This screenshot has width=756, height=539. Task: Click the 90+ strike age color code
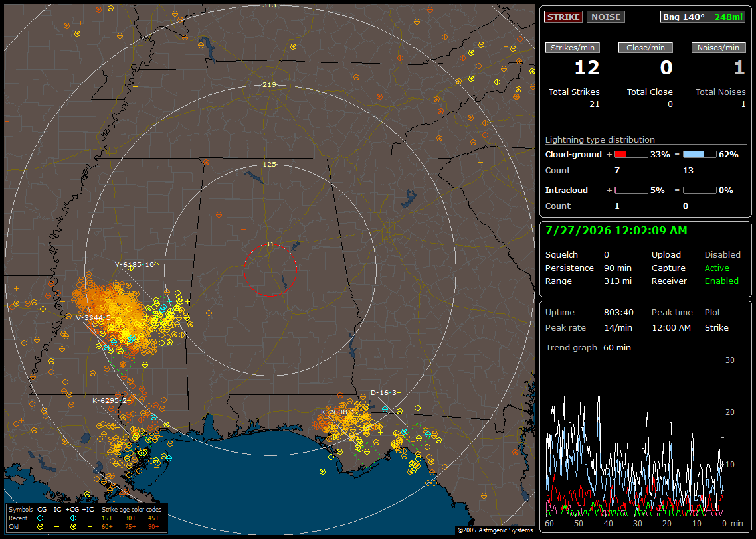[x=153, y=527]
